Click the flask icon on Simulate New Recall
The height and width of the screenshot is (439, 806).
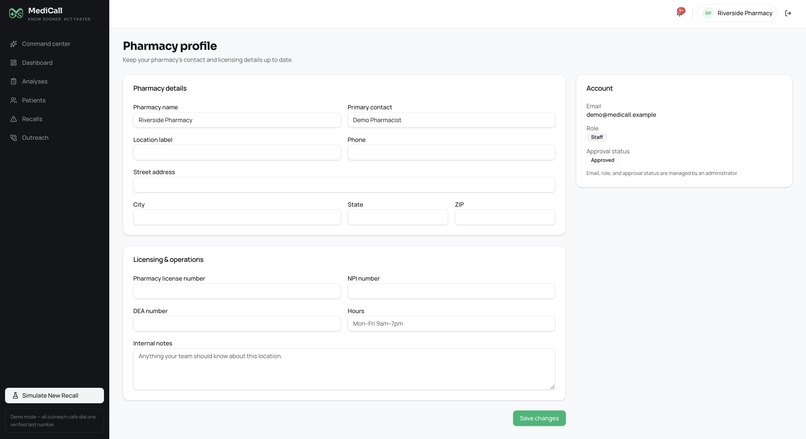(15, 395)
